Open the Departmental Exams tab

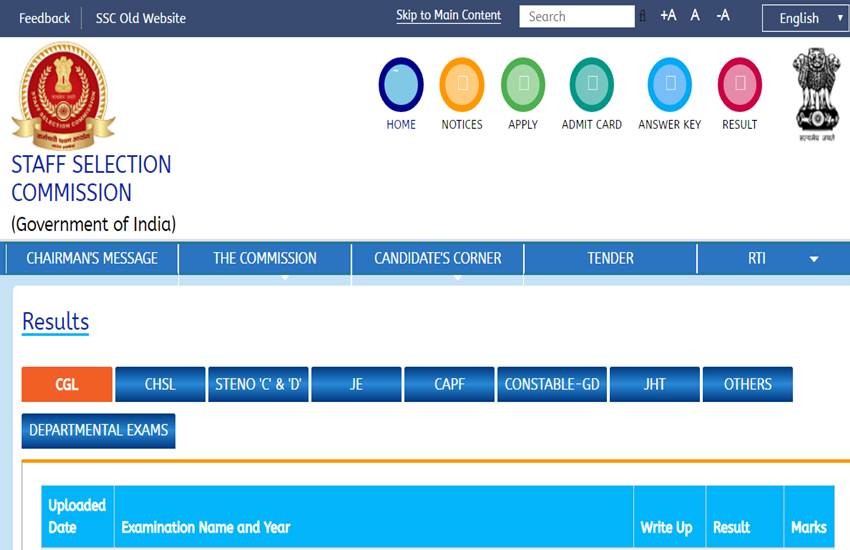98,431
